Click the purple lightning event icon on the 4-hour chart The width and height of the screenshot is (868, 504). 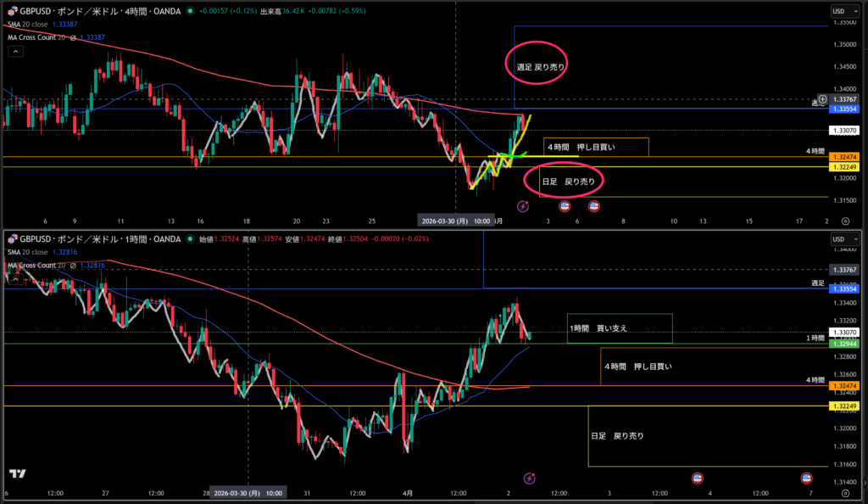[523, 205]
